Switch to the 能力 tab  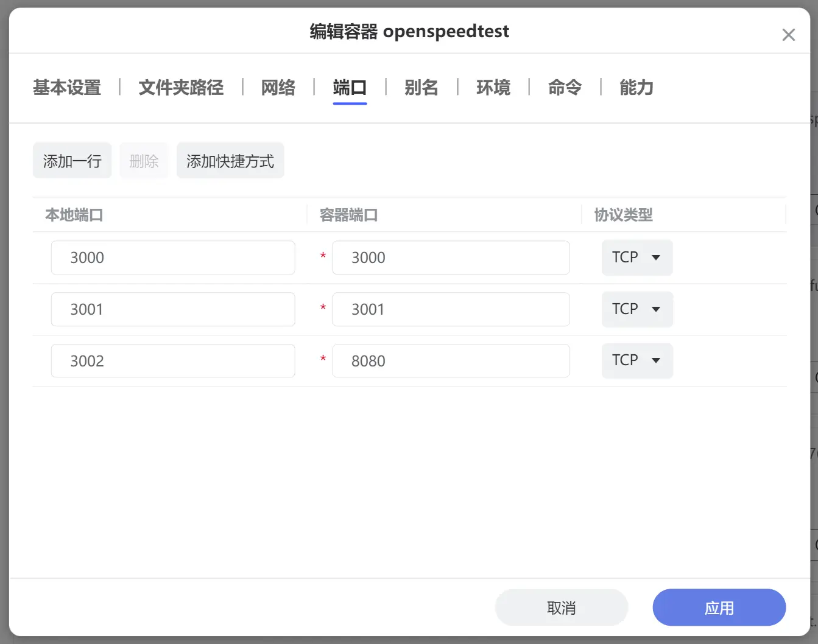click(x=636, y=88)
